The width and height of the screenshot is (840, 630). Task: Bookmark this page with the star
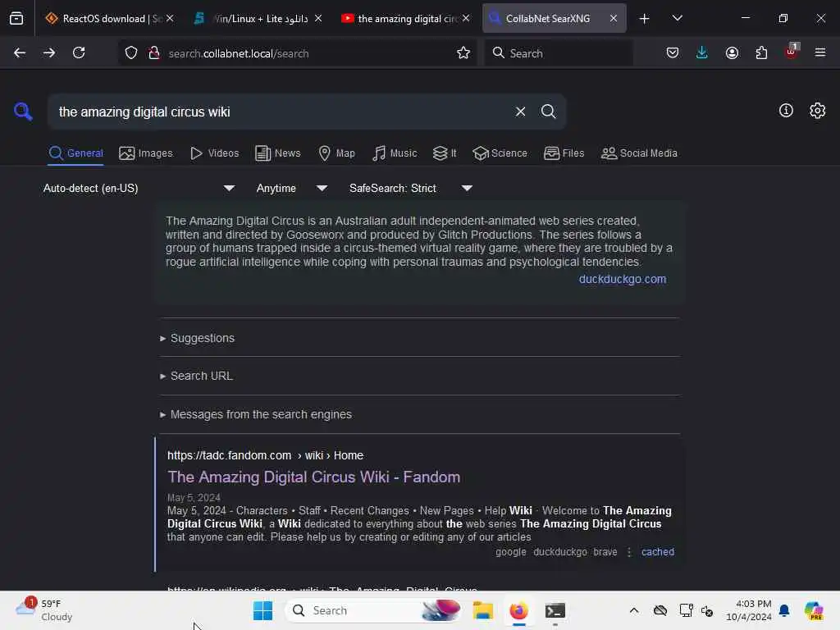pyautogui.click(x=463, y=53)
